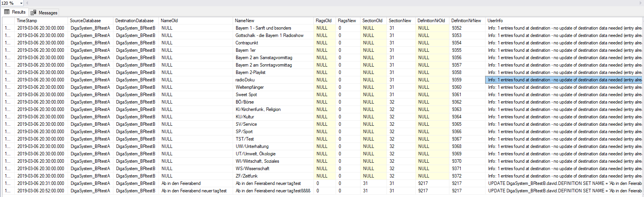Click the horizontal scroll left arrow

[x=27, y=3]
